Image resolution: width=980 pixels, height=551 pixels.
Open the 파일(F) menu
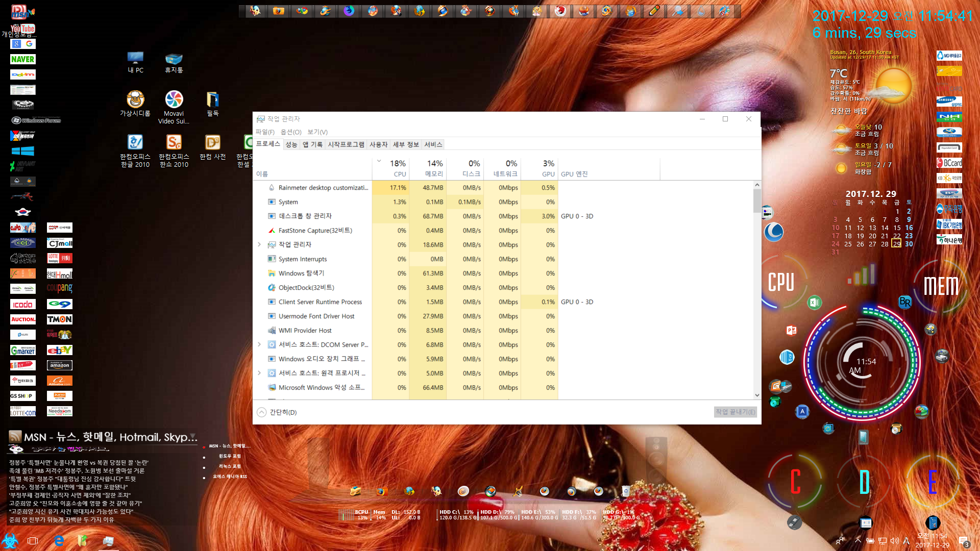point(265,132)
